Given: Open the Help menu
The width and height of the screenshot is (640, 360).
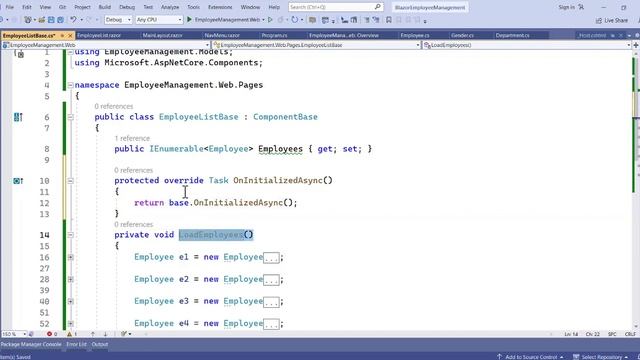Looking at the screenshot, I should click(x=274, y=7).
